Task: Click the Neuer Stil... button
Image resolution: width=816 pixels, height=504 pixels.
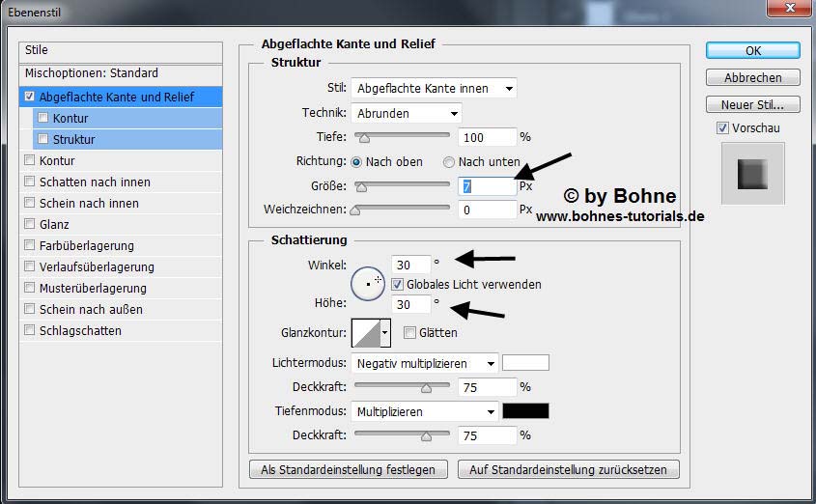Action: coord(753,104)
